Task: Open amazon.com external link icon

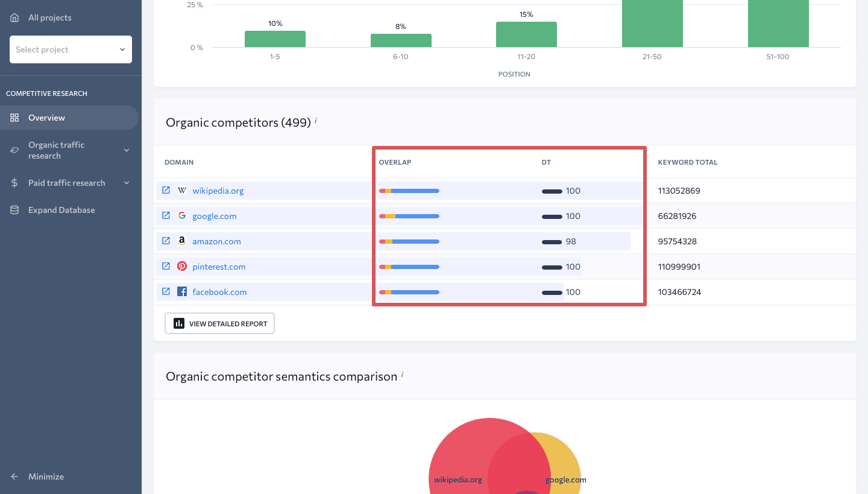Action: click(x=166, y=241)
